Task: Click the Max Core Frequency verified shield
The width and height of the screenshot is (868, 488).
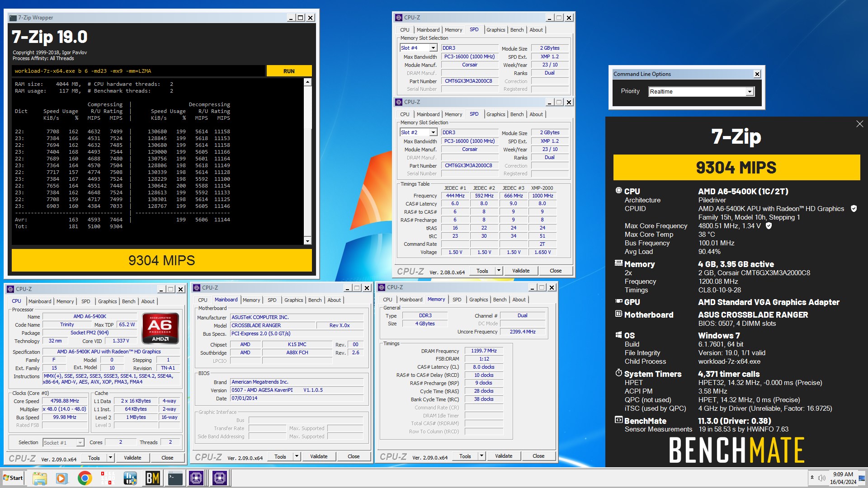Action: 769,226
